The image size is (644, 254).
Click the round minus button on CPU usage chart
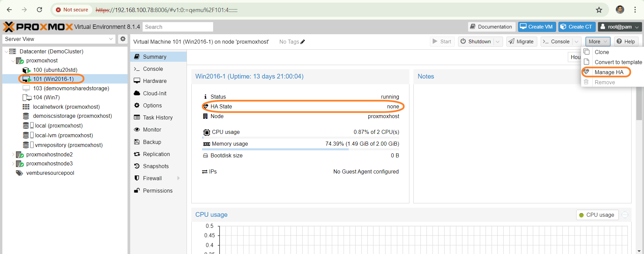625,215
